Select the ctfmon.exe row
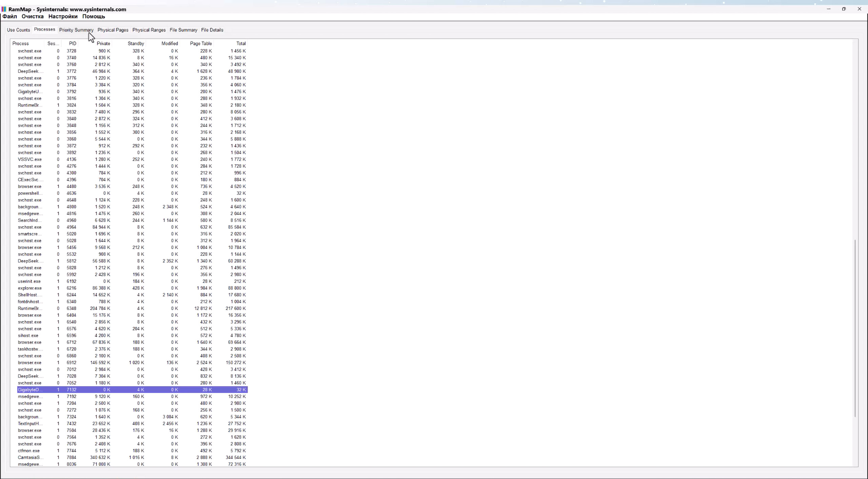This screenshot has width=868, height=479. click(132, 451)
